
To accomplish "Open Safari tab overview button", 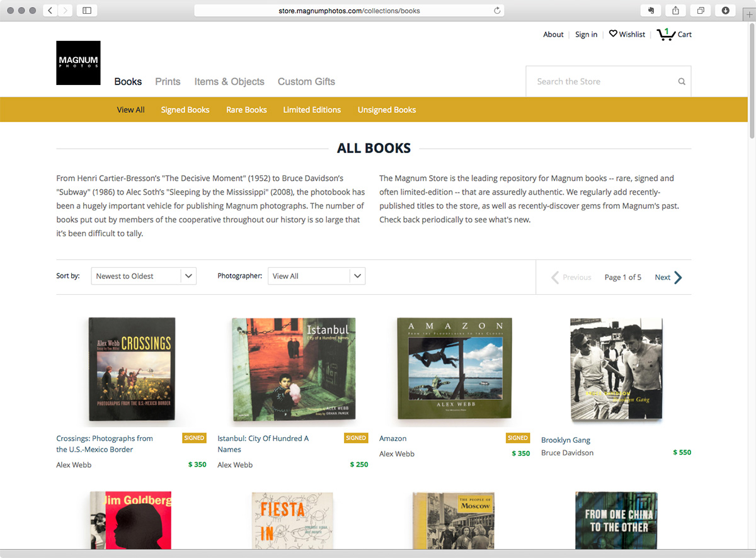I will (701, 11).
